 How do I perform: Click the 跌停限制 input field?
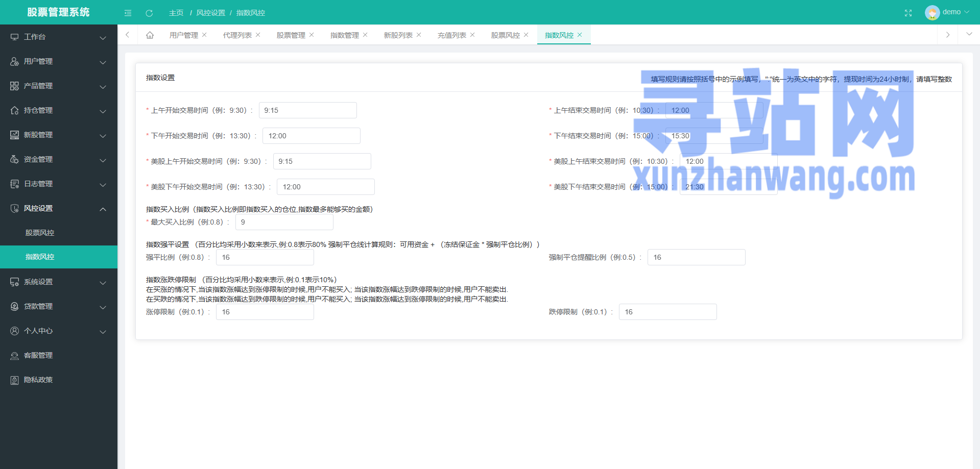pyautogui.click(x=667, y=312)
